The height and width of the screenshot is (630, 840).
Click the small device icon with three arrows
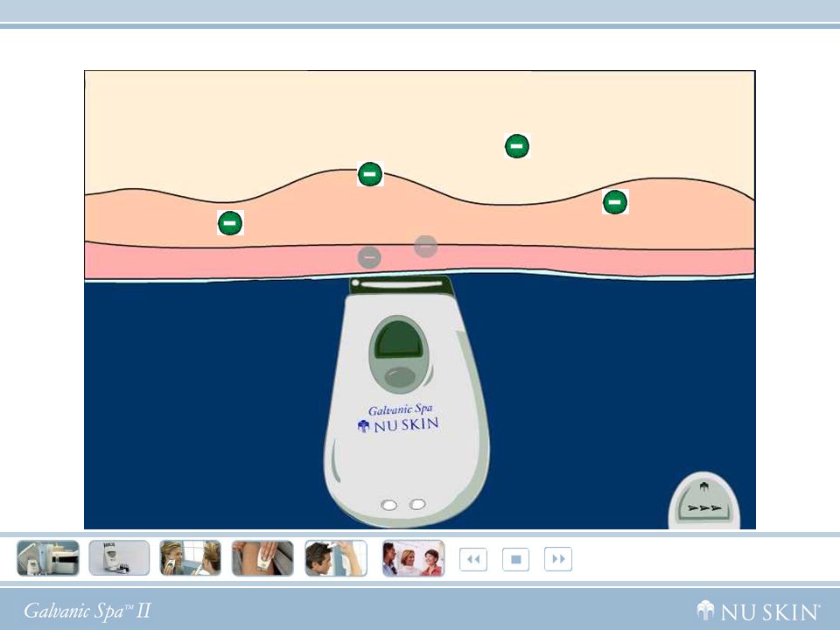coord(703,500)
